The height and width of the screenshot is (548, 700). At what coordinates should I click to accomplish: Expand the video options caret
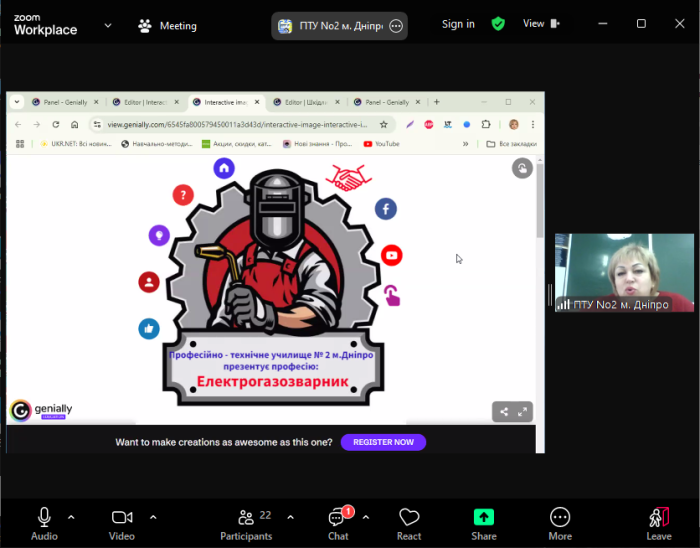(x=153, y=517)
